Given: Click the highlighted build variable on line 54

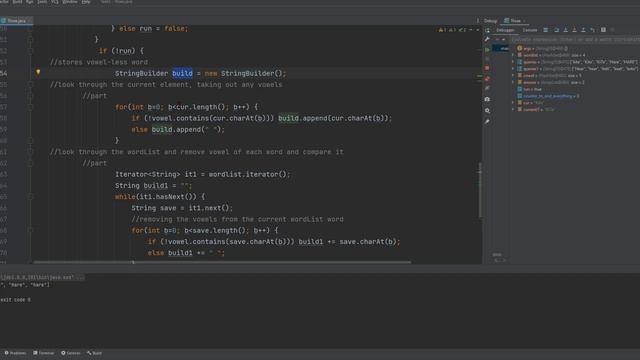Looking at the screenshot, I should 182,73.
